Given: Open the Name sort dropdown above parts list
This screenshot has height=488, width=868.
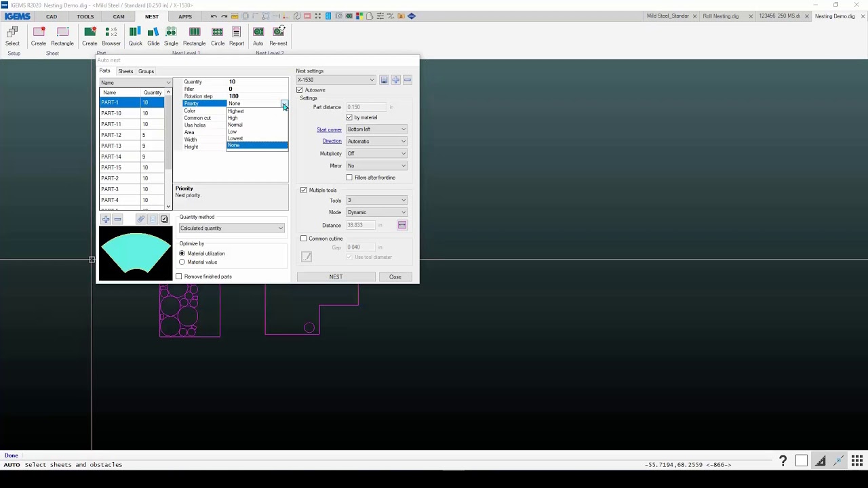Looking at the screenshot, I should [136, 83].
